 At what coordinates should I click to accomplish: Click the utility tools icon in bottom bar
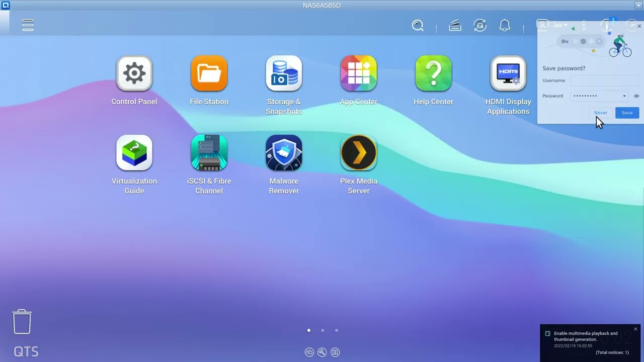point(322,352)
